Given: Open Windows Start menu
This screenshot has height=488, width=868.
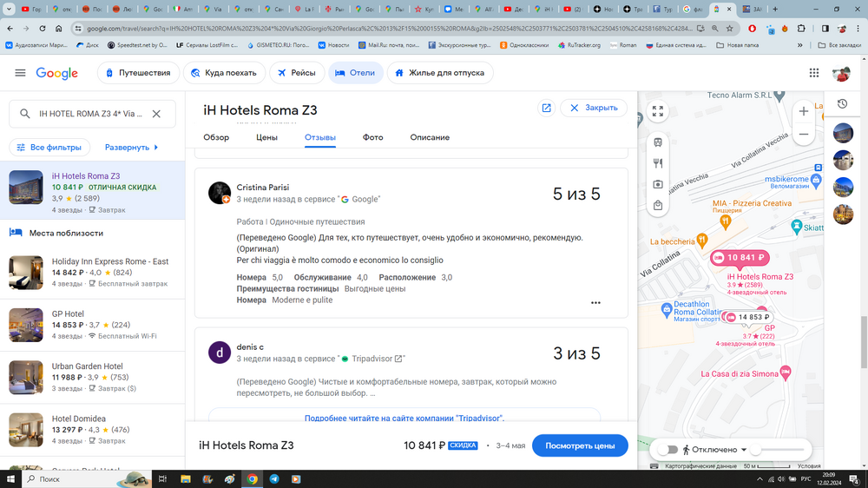Looking at the screenshot, I should pos(10,479).
